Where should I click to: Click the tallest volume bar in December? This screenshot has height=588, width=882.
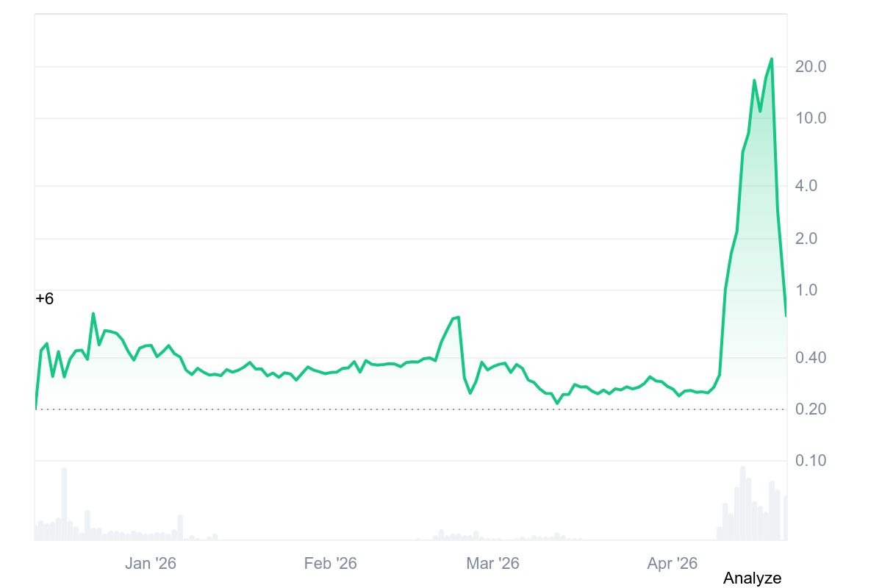tap(65, 504)
